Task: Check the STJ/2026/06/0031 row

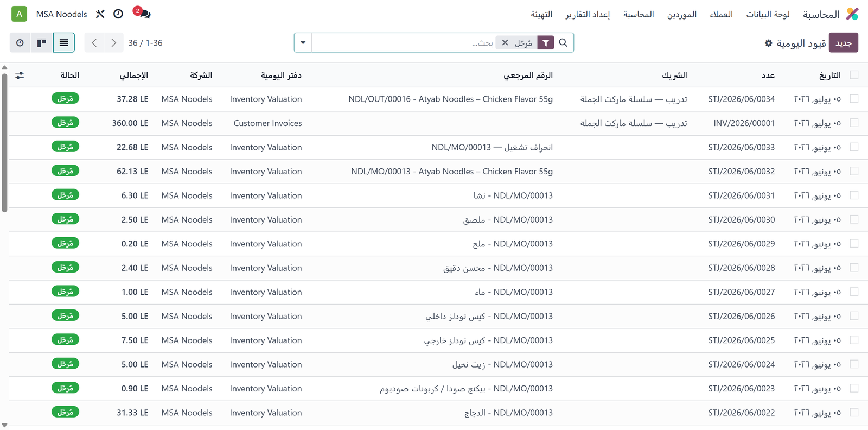Action: [x=854, y=195]
